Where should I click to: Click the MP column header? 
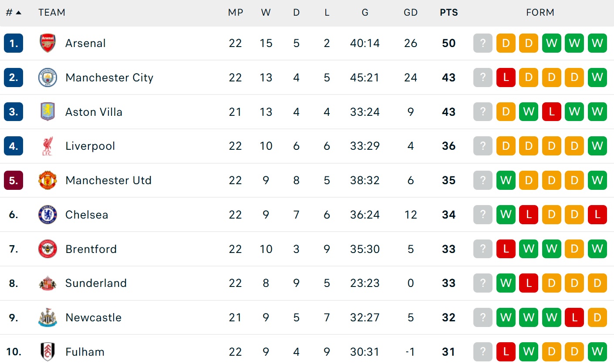[x=235, y=13]
